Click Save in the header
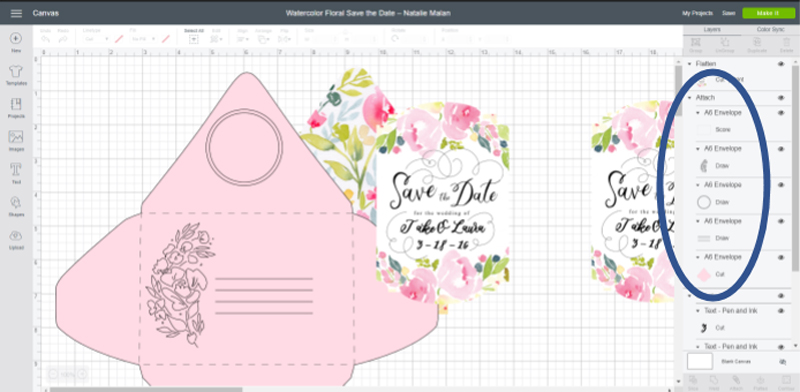 (x=729, y=13)
